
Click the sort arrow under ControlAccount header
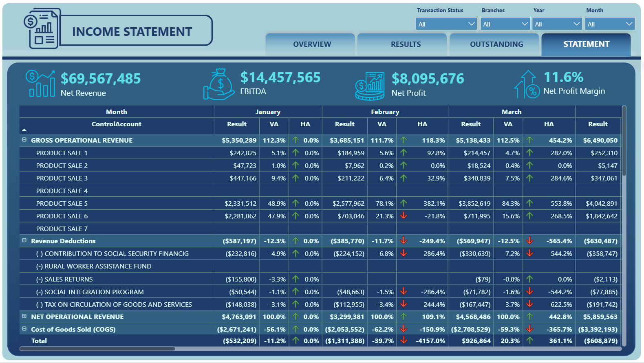point(24,130)
